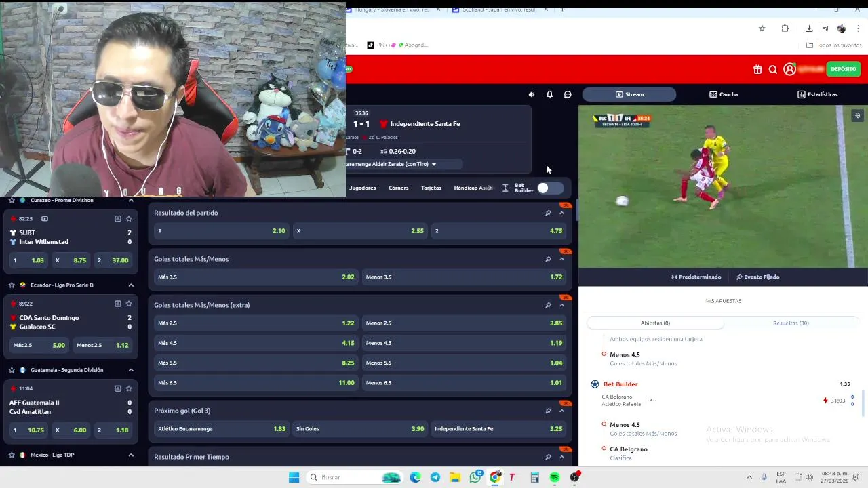Open stats icon on AFF Guatemala II card

118,388
